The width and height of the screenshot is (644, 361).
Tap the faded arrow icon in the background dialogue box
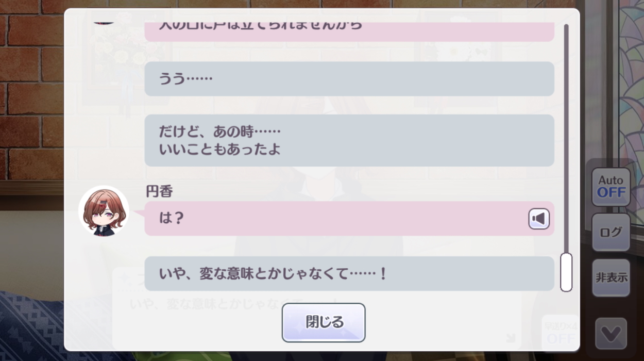pos(510,338)
